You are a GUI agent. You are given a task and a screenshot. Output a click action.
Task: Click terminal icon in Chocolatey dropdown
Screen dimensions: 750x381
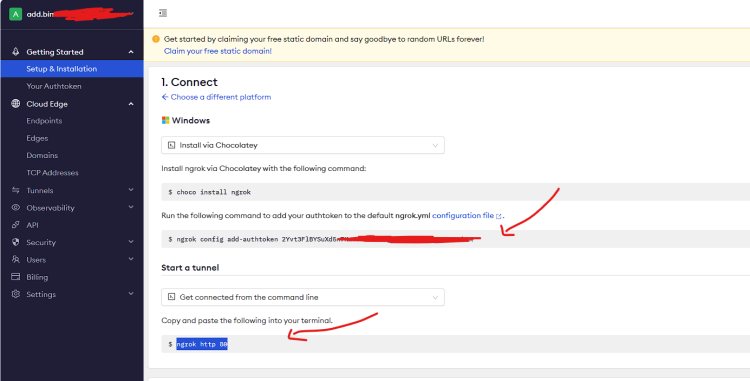coord(171,145)
